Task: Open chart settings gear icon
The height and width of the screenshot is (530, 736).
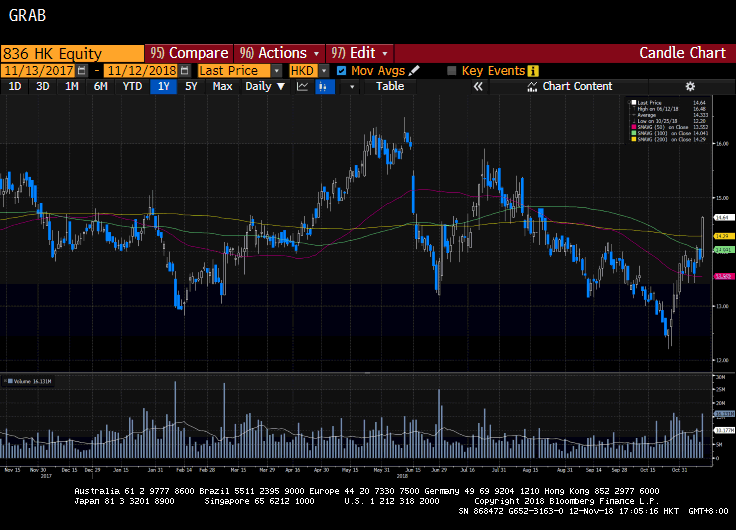Action: [690, 86]
